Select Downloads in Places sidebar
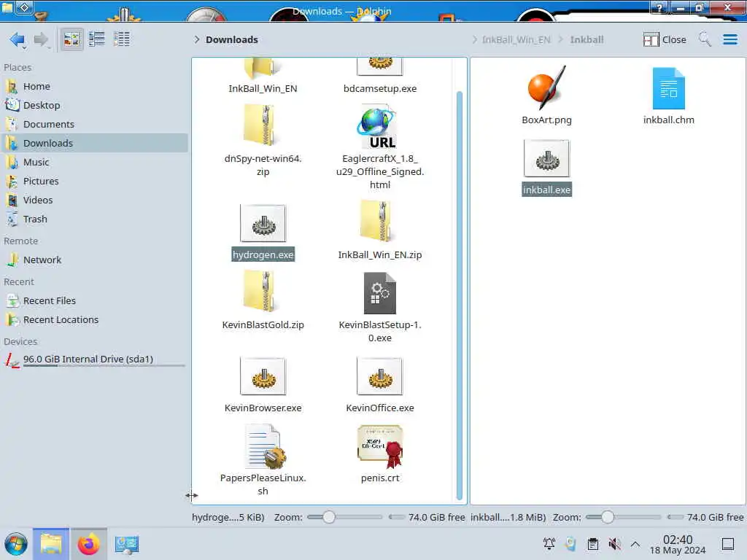Image resolution: width=747 pixels, height=560 pixels. tap(94, 143)
